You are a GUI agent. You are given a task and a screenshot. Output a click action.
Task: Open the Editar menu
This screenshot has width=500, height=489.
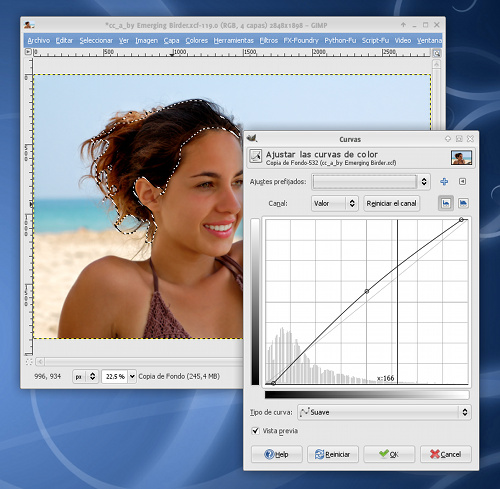pyautogui.click(x=64, y=41)
